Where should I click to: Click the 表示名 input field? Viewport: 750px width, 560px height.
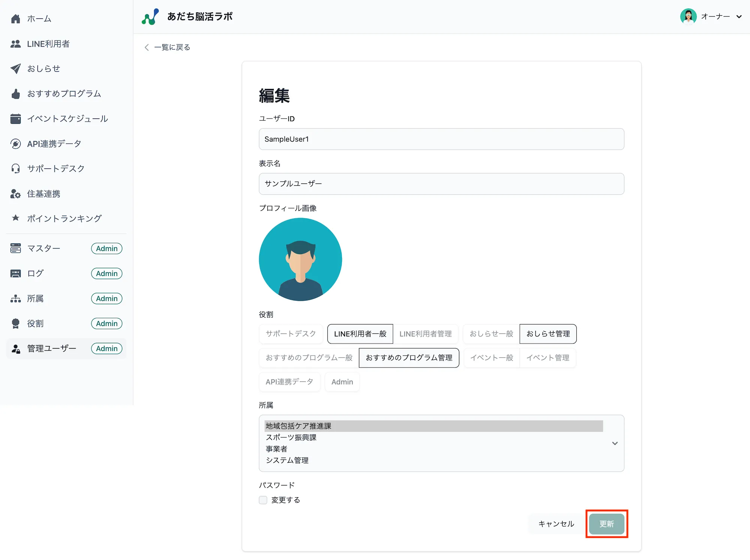pyautogui.click(x=441, y=184)
